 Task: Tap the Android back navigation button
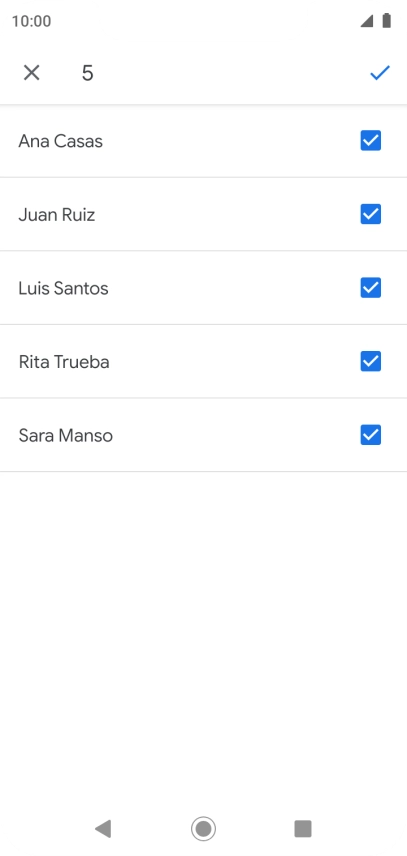[x=103, y=829]
